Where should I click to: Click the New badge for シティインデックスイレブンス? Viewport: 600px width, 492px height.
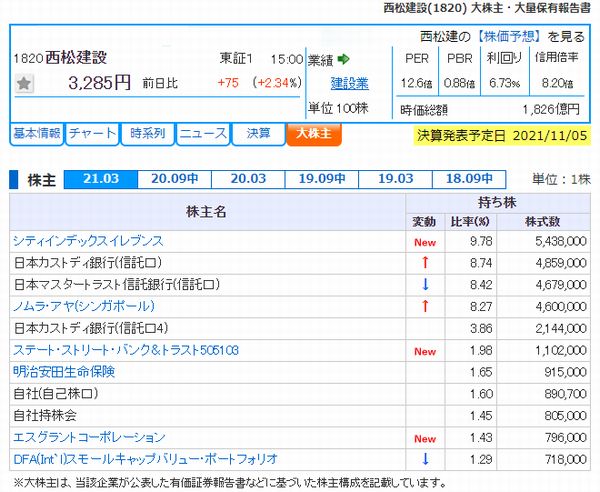point(425,243)
